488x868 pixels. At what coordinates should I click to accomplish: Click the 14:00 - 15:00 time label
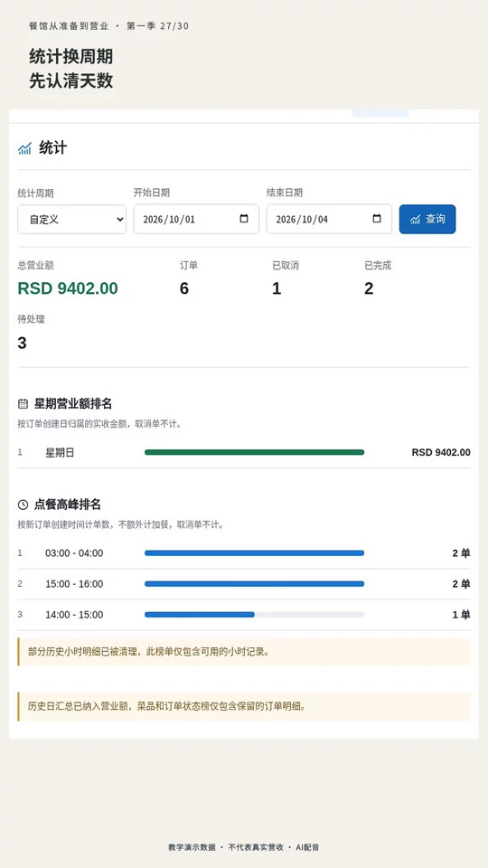point(74,615)
